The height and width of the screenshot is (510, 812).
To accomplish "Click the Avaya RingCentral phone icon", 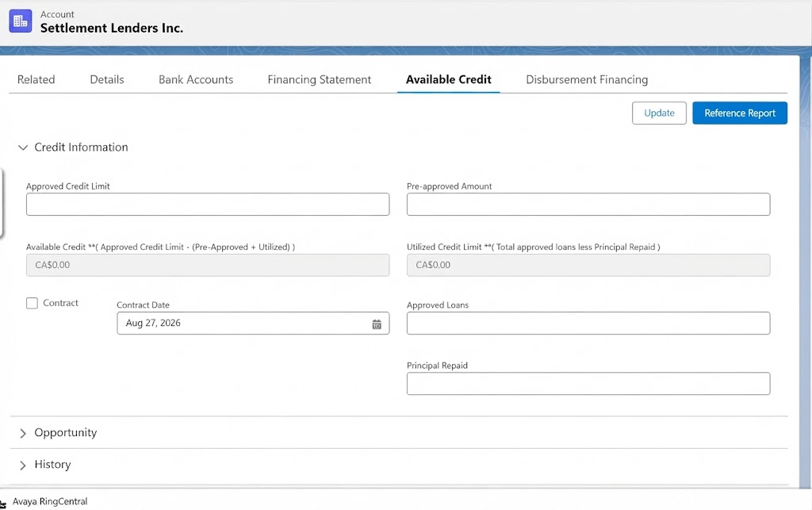I will [x=3, y=503].
